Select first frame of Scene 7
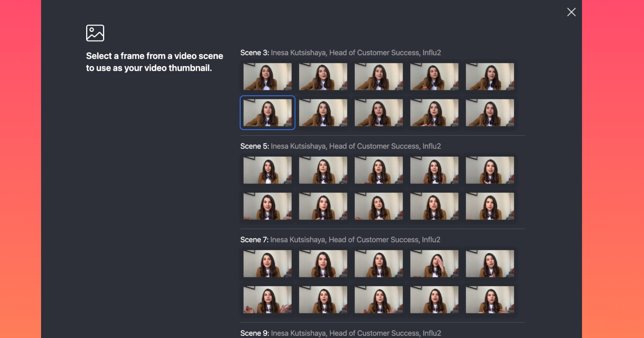Screen dimensions: 644x338 pyautogui.click(x=267, y=263)
